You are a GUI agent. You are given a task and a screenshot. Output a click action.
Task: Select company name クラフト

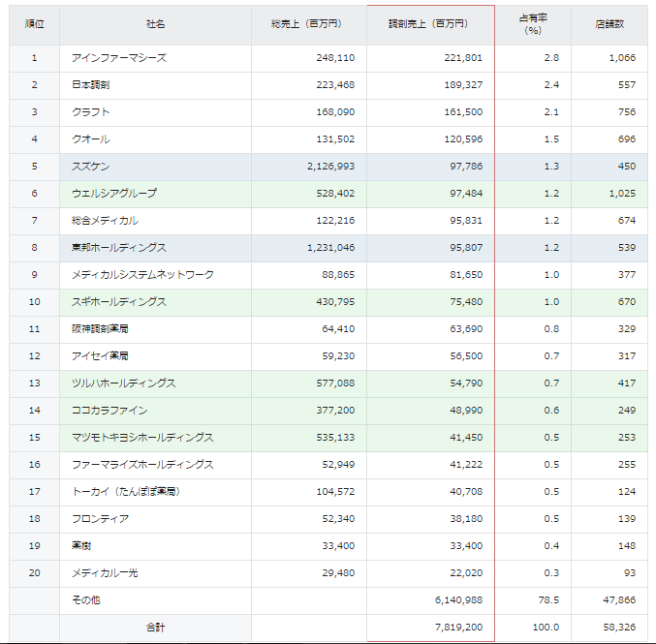90,112
